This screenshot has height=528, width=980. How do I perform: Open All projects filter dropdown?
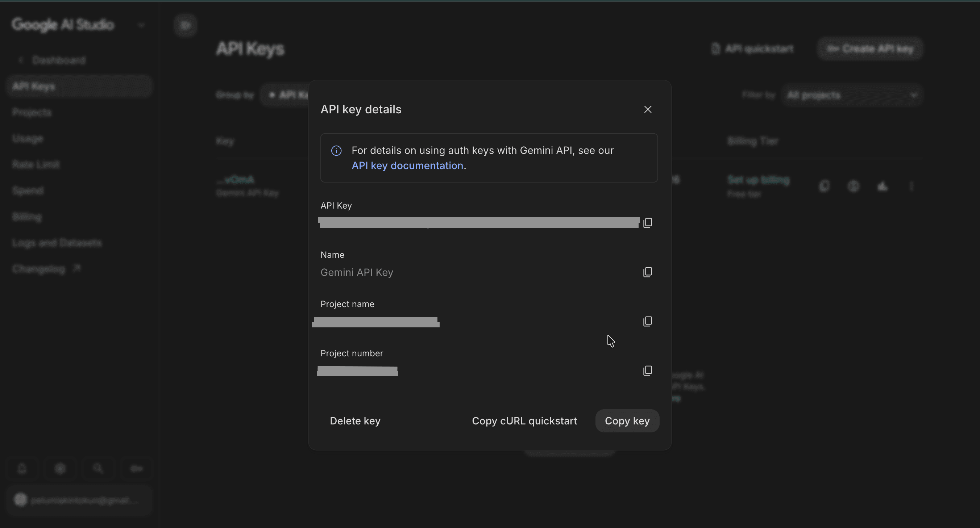point(852,95)
